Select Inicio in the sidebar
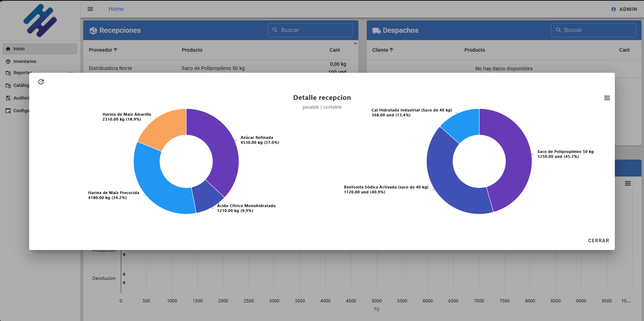This screenshot has height=321, width=644. (19, 49)
